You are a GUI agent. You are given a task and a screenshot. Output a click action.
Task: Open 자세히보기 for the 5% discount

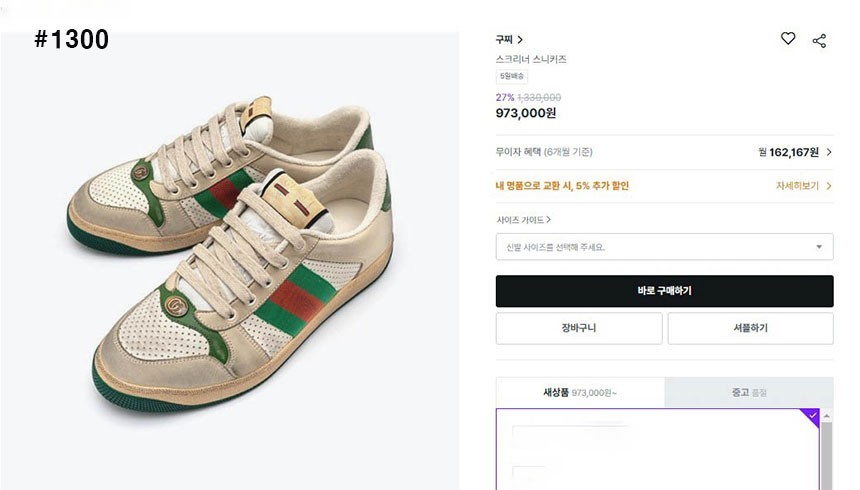tap(804, 186)
